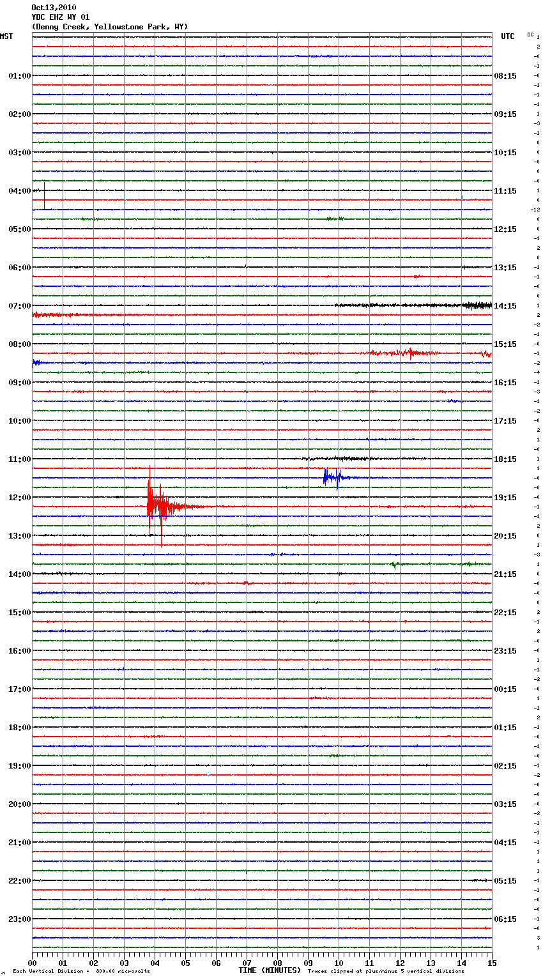Viewport: 543px width, 980px height.
Task: Click minute tick label 03 on bottom axis
Action: pos(124,963)
